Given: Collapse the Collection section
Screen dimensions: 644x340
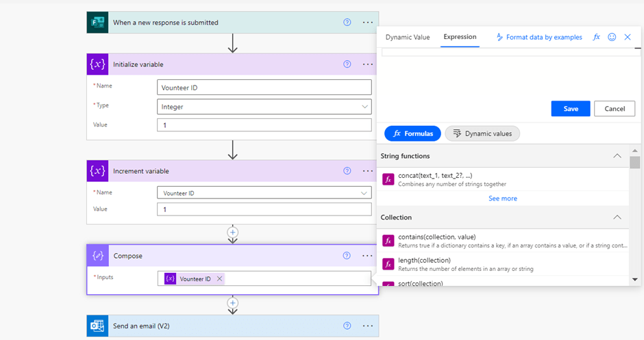Looking at the screenshot, I should pos(617,218).
